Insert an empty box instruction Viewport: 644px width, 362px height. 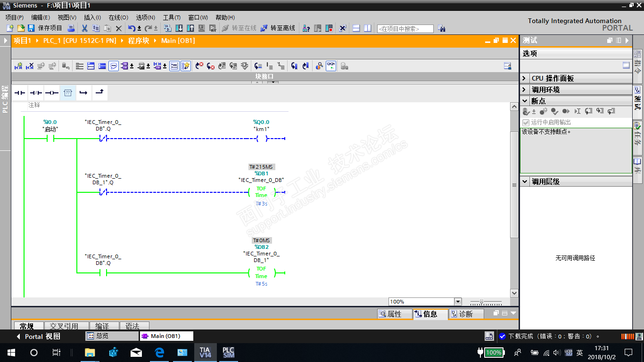(x=67, y=93)
